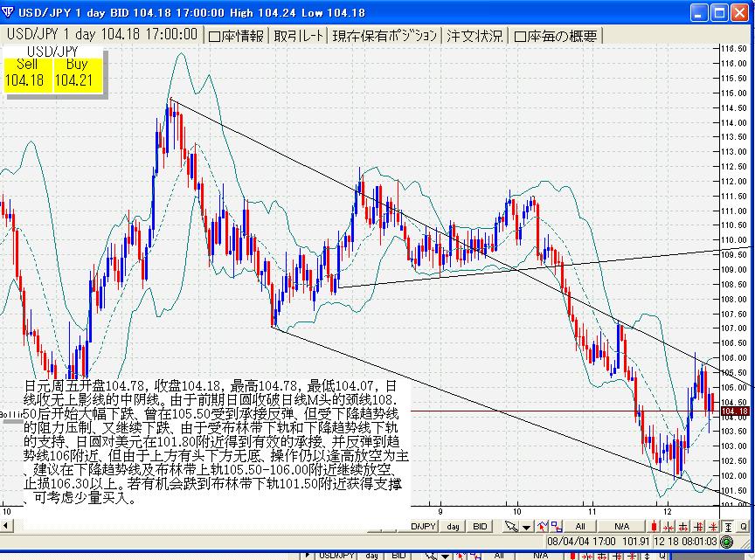Switch to the USD/JPY 1 day chart tab
This screenshot has width=755, height=560.
(x=102, y=34)
